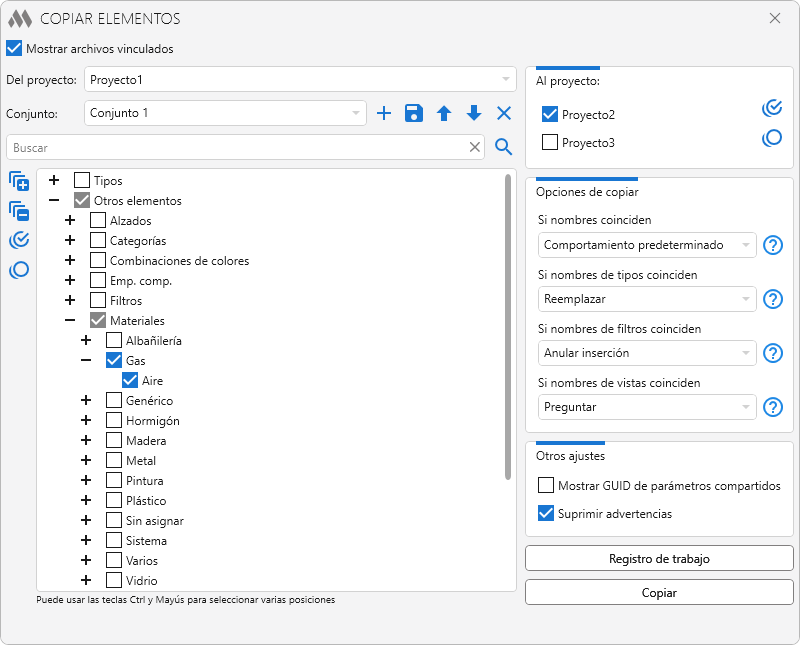Delete the set with the blue X icon
The width and height of the screenshot is (800, 645).
click(x=504, y=113)
